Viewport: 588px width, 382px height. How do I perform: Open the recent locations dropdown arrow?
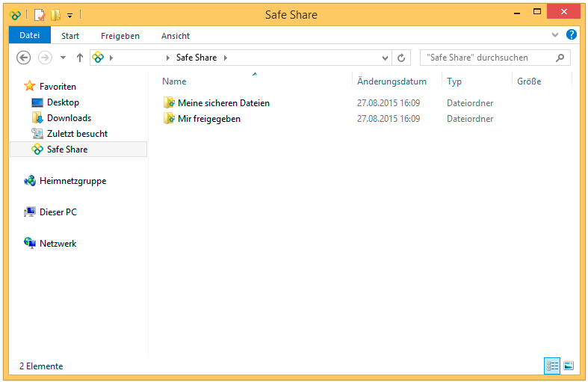coord(63,58)
